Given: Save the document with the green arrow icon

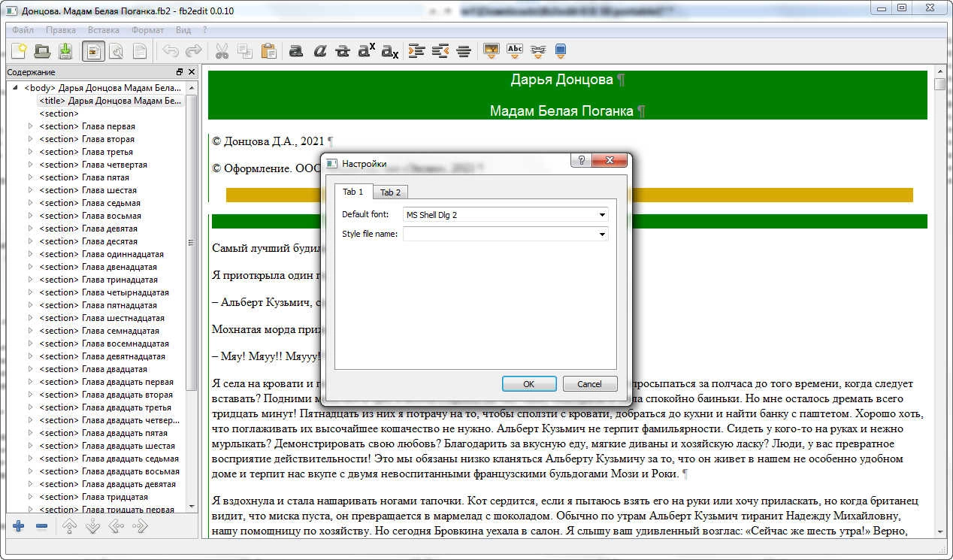Looking at the screenshot, I should [65, 51].
